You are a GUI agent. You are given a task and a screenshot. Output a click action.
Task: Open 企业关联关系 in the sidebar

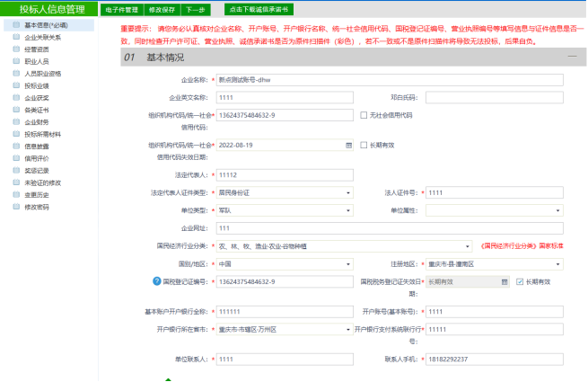pyautogui.click(x=43, y=38)
